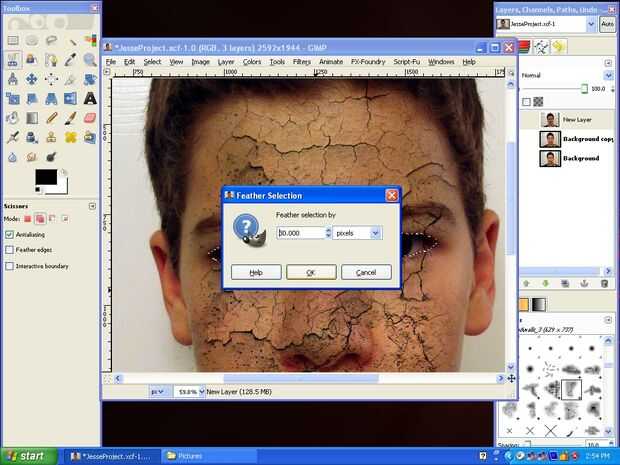Open the FX-Foundry menu
Viewport: 620px width, 465px height.
[368, 62]
